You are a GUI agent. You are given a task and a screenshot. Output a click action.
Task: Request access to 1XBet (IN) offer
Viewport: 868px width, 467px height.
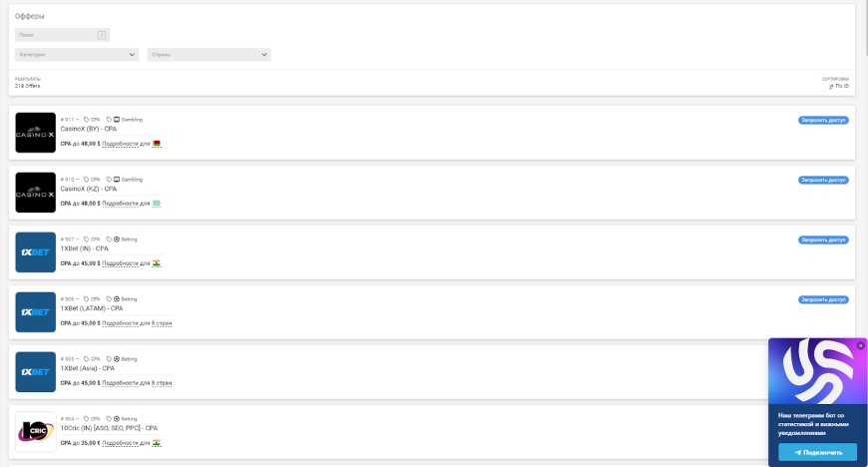823,239
